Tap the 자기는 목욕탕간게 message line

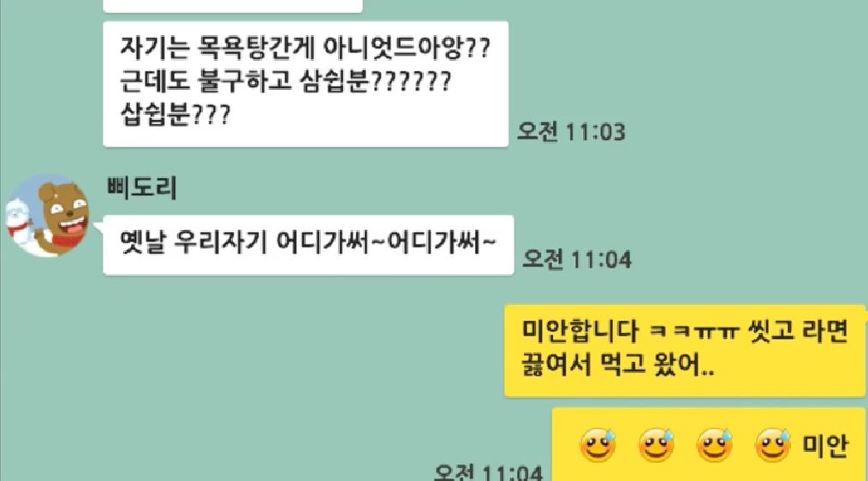tap(305, 49)
